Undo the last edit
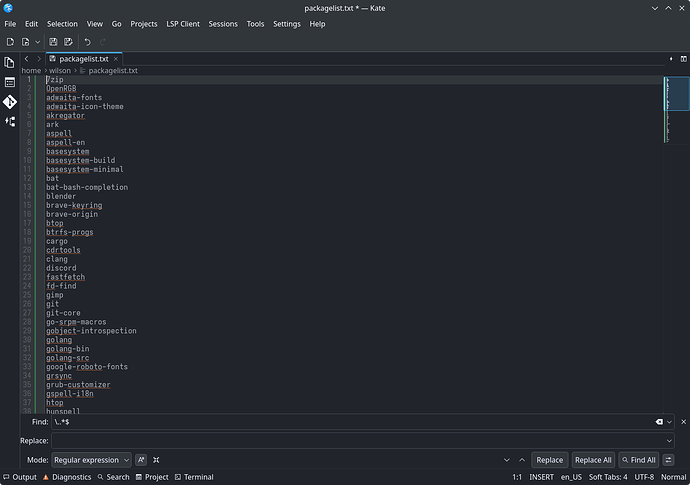 click(88, 42)
